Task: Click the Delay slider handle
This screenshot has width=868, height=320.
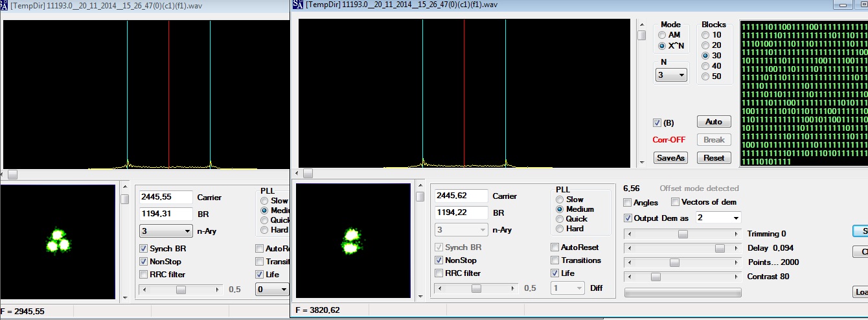Action: tap(720, 249)
